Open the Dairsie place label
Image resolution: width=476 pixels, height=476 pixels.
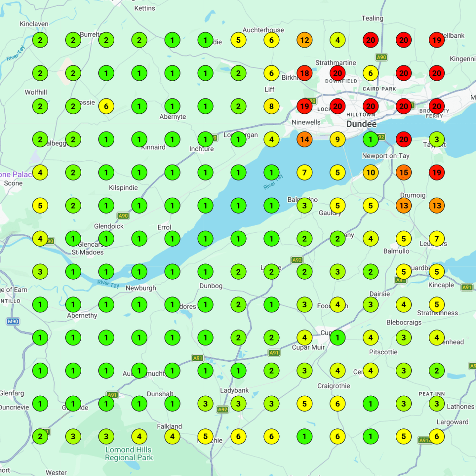point(379,294)
